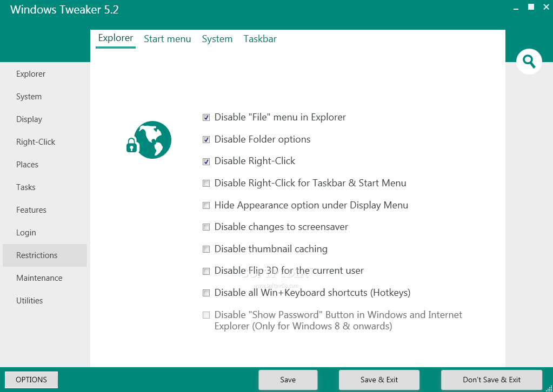Uncheck Disable Right-Click checkbox
The image size is (553, 392).
(x=206, y=161)
